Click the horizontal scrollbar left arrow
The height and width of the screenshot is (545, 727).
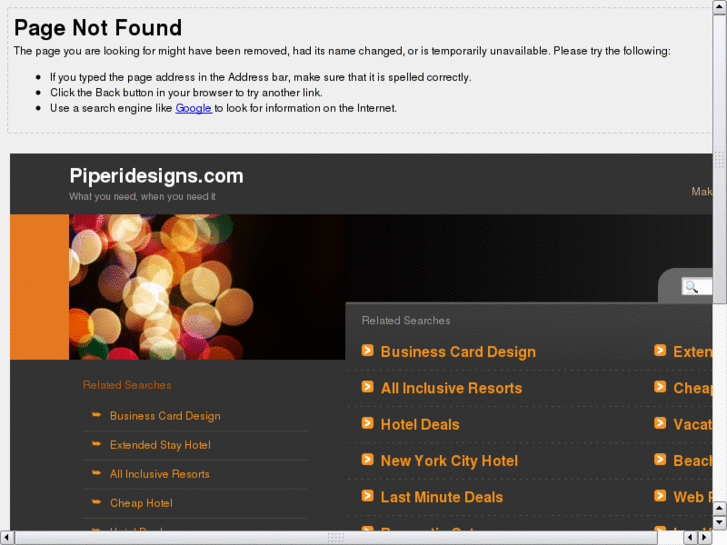point(6,538)
